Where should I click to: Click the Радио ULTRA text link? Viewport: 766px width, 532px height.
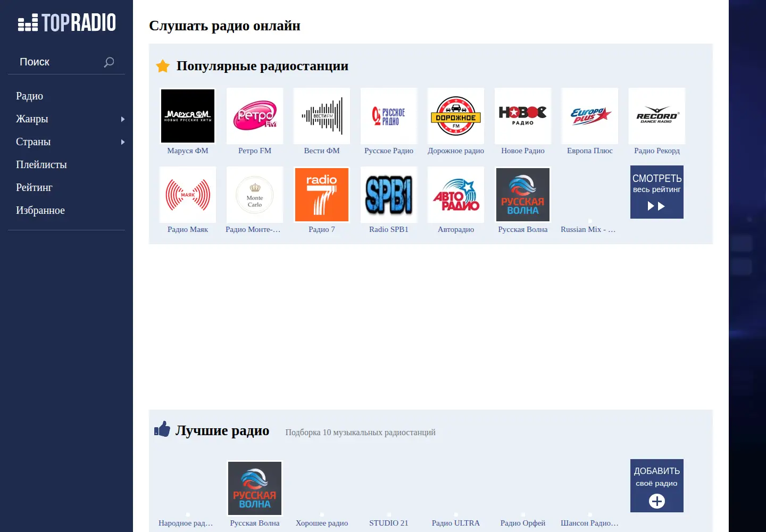(456, 523)
